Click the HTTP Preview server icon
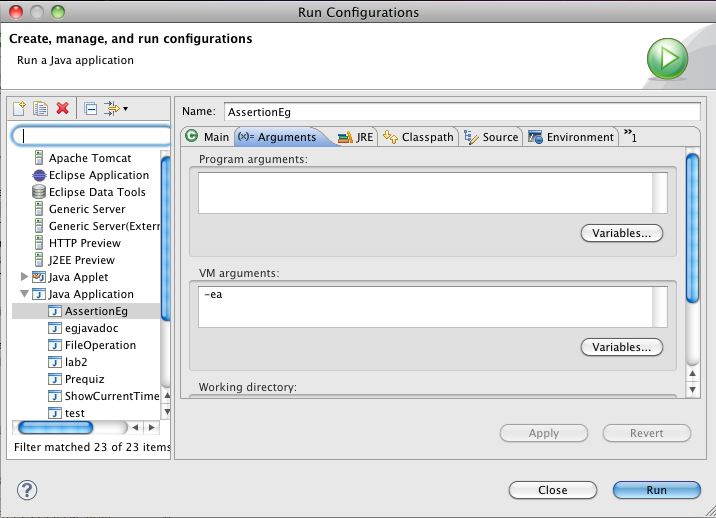Image resolution: width=716 pixels, height=518 pixels. point(39,243)
